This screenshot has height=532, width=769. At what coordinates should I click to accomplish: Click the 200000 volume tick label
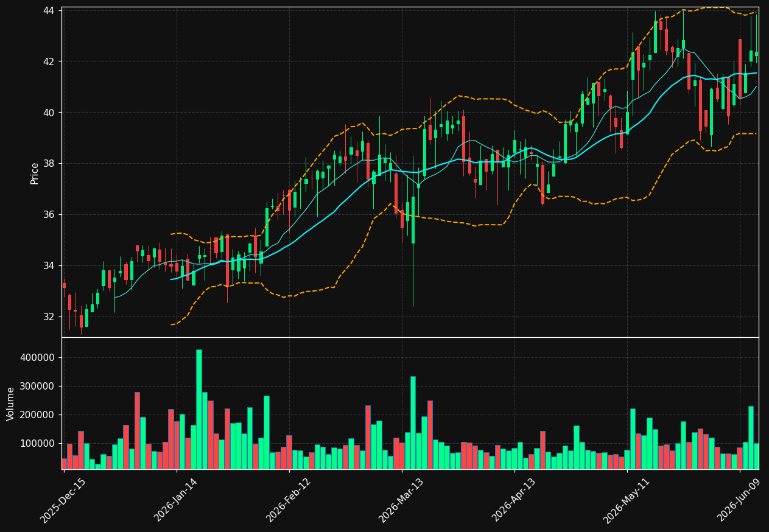point(38,415)
